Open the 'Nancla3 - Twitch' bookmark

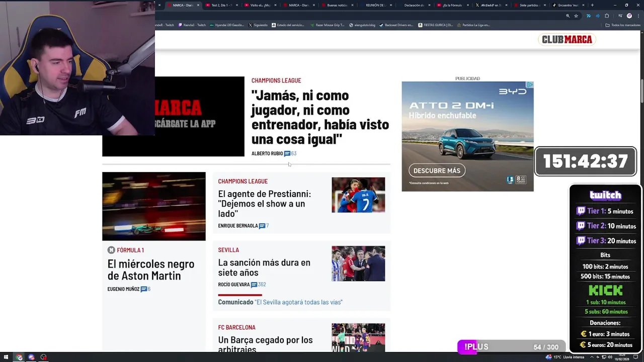[x=192, y=25]
